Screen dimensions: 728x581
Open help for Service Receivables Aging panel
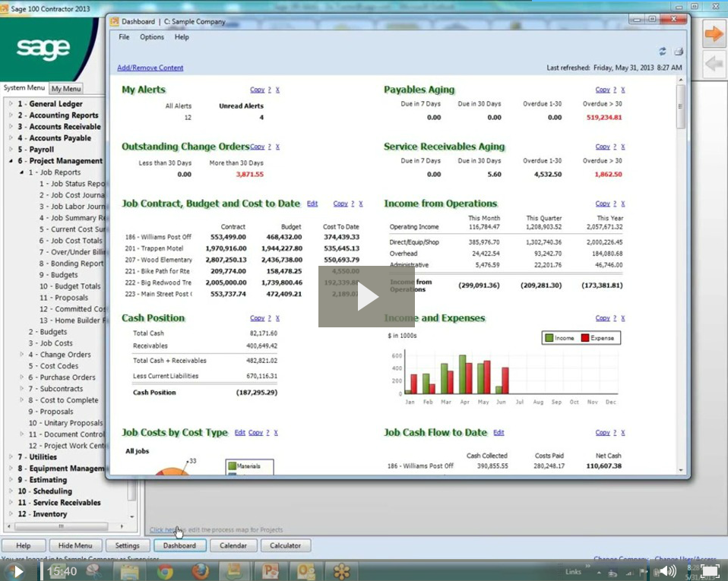pyautogui.click(x=615, y=147)
